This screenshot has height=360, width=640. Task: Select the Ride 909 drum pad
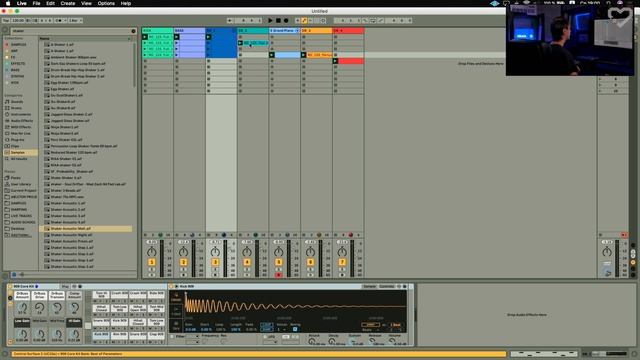point(156,294)
